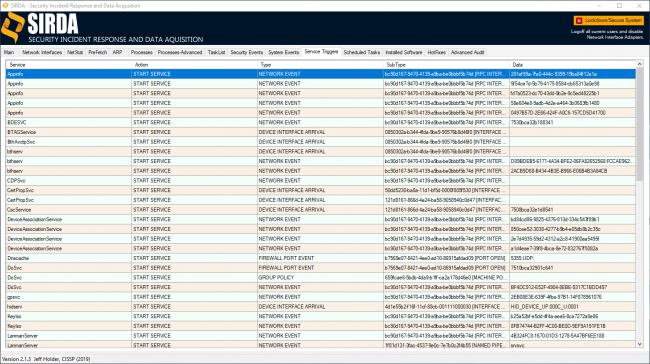Select the hidserv service row
The height and width of the screenshot is (364, 650).
coord(320,307)
